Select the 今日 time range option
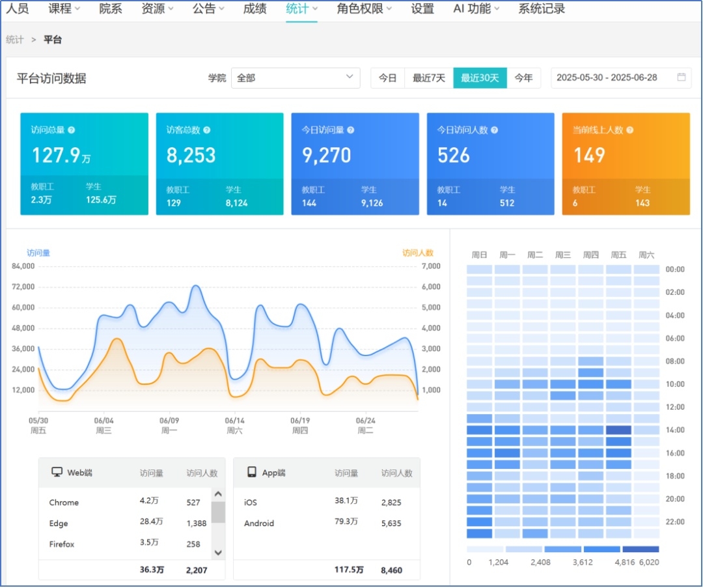Viewport: 703px width, 588px height. 388,78
